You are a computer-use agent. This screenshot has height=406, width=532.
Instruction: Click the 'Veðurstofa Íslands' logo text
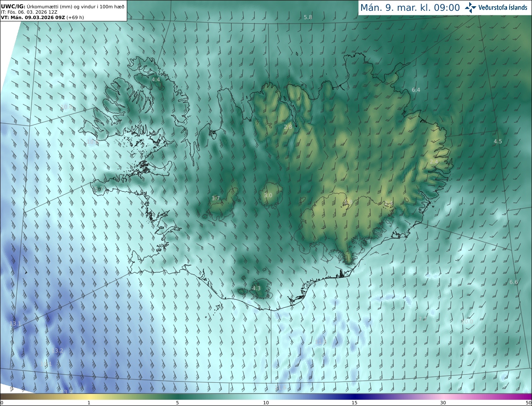pos(503,7)
